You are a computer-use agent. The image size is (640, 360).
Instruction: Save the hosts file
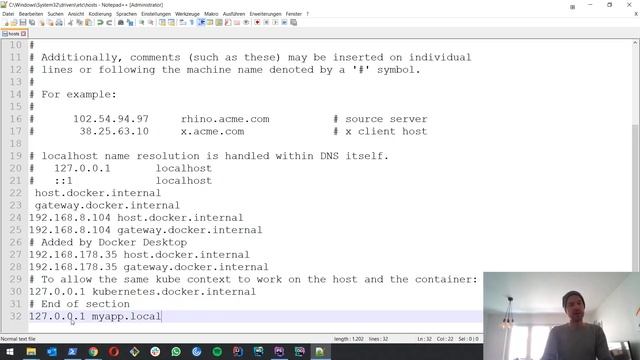coord(22,22)
